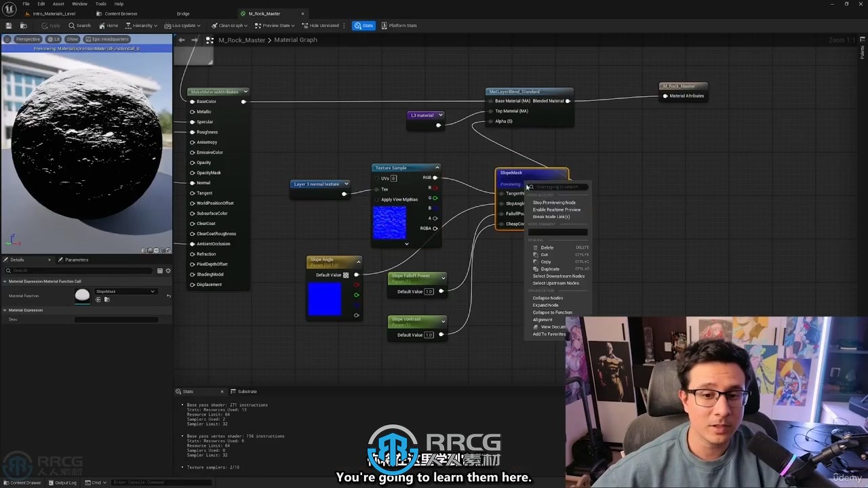Open the Output Log in the status bar
The width and height of the screenshot is (868, 488).
pyautogui.click(x=62, y=483)
